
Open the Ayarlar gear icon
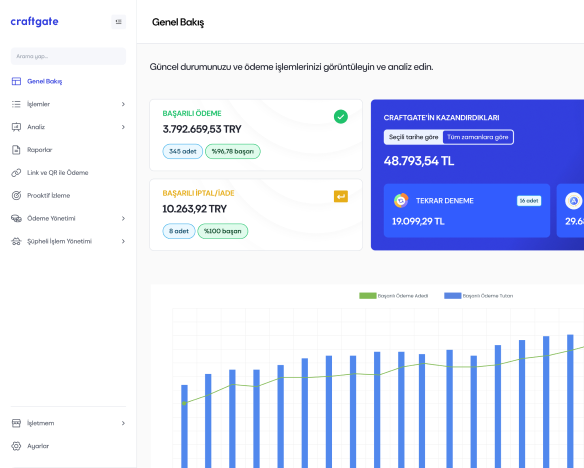point(16,446)
